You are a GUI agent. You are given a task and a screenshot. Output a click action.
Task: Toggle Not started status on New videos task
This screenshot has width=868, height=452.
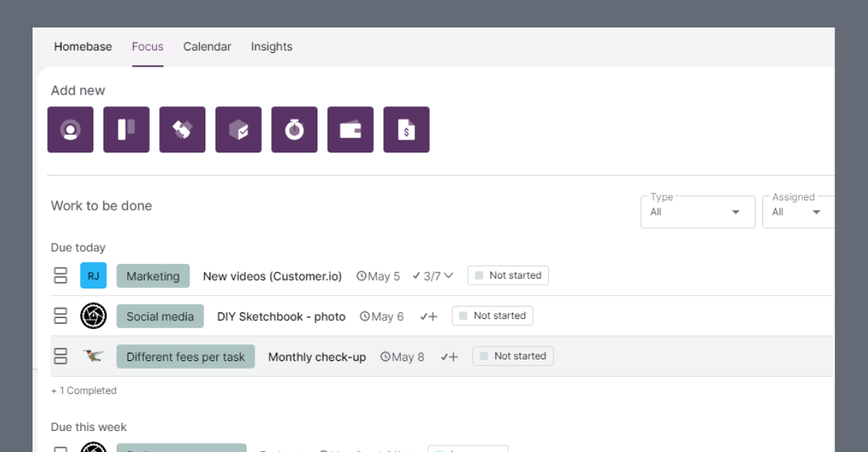tap(508, 276)
